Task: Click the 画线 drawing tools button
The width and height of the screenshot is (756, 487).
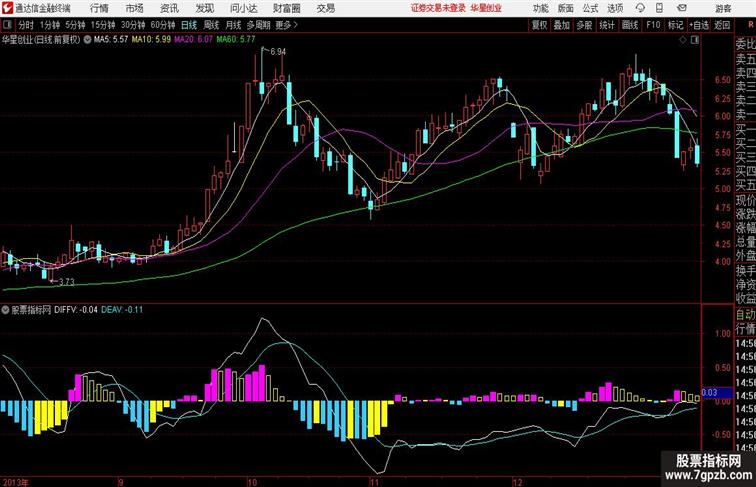Action: [x=630, y=25]
